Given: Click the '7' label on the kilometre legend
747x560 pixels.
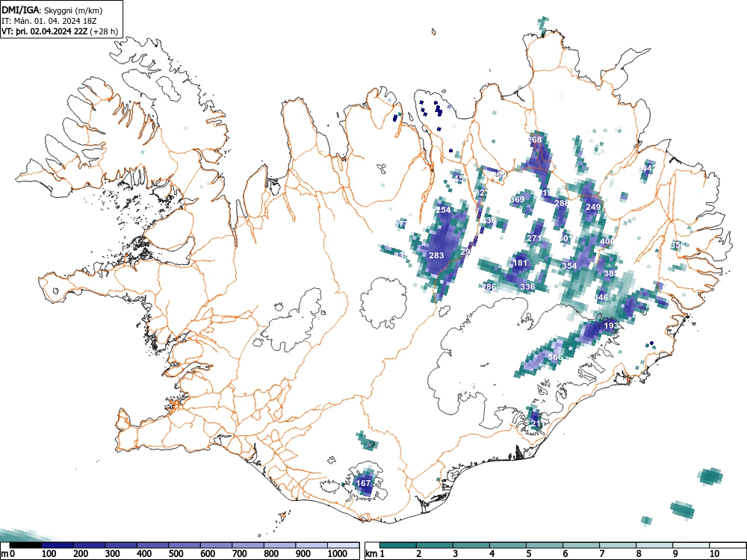Looking at the screenshot, I should [x=601, y=554].
